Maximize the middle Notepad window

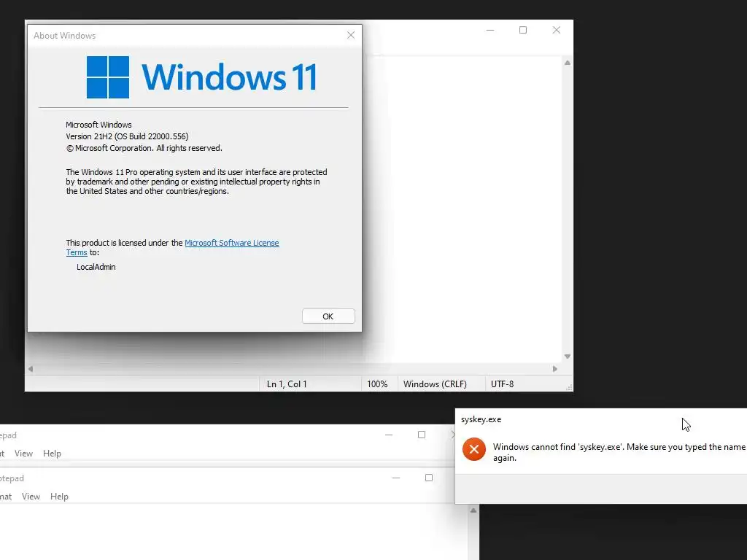point(422,435)
